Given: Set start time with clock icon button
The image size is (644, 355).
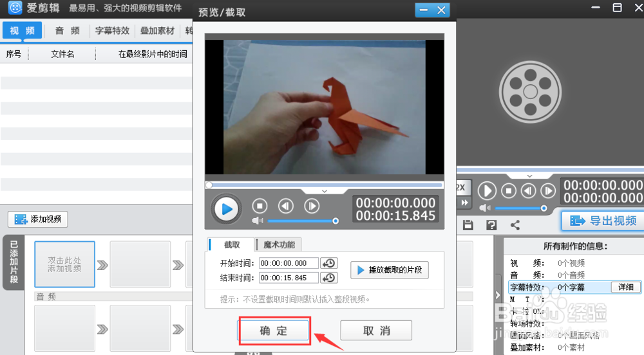Looking at the screenshot, I should click(x=329, y=263).
